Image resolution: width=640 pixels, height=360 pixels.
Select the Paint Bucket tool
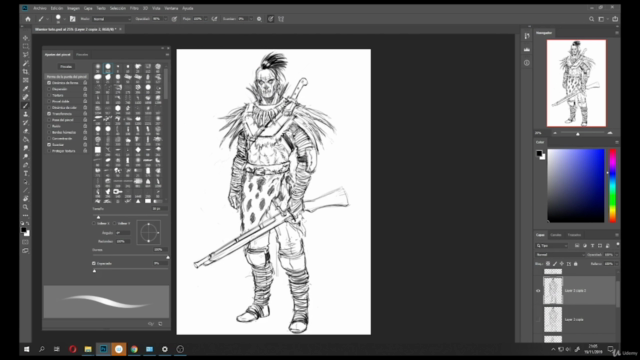coord(25,140)
